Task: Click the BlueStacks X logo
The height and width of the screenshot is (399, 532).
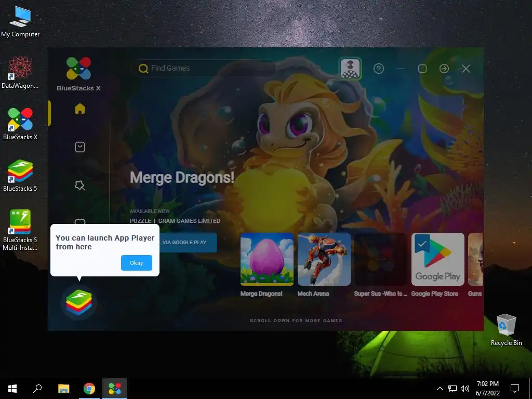Action: pos(79,74)
